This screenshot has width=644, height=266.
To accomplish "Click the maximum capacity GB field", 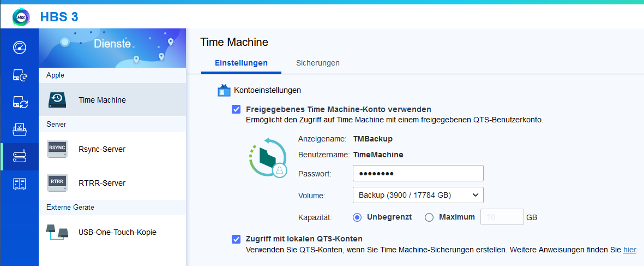I will click(502, 217).
